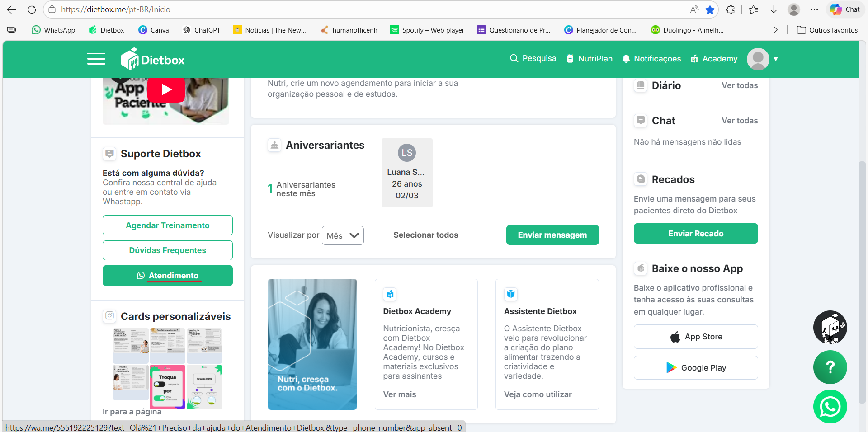This screenshot has width=868, height=432.
Task: Play the App Paciente video
Action: (x=166, y=89)
